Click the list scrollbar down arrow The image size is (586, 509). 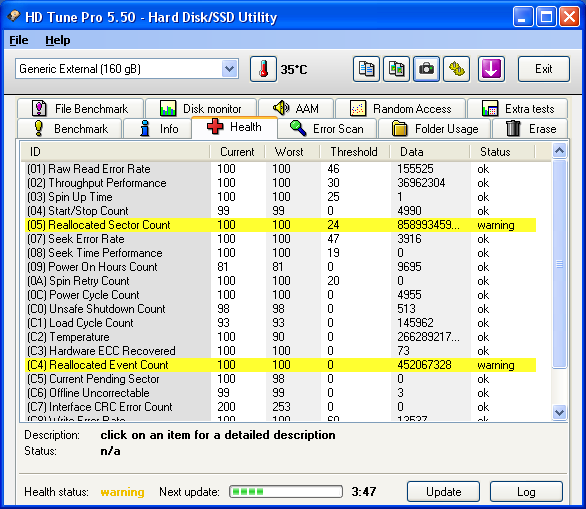pos(559,413)
